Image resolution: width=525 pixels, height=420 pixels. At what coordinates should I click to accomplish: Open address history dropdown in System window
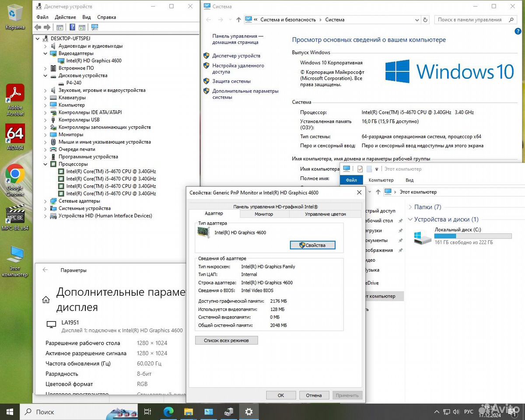pyautogui.click(x=416, y=20)
